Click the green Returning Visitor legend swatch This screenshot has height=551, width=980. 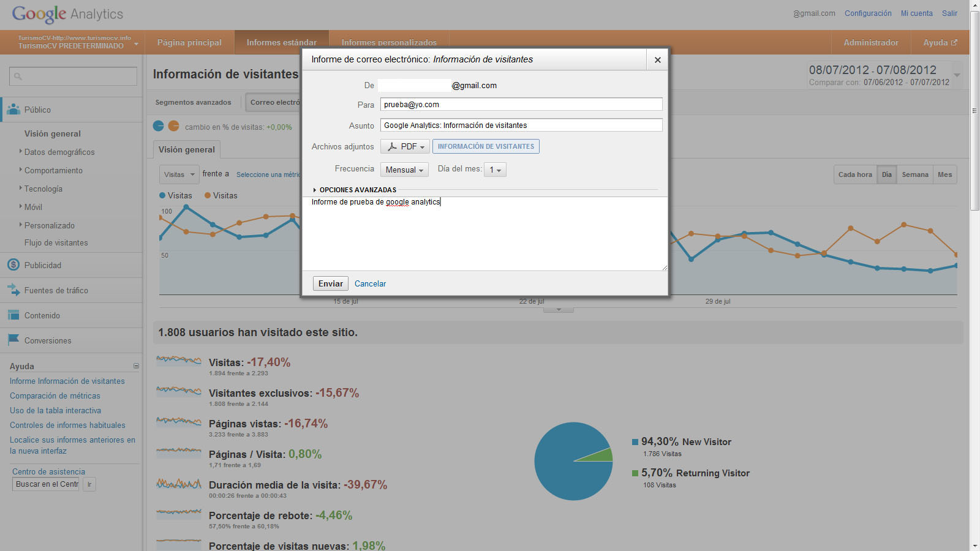coord(636,473)
